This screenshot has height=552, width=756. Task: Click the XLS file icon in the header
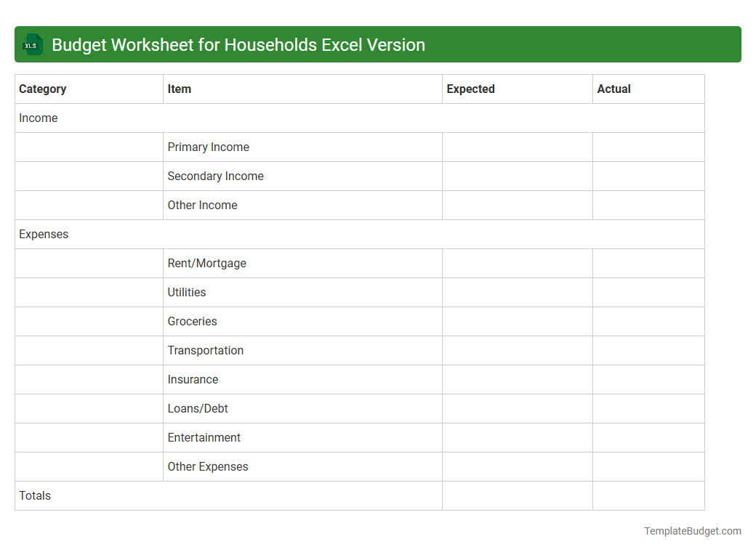(32, 44)
